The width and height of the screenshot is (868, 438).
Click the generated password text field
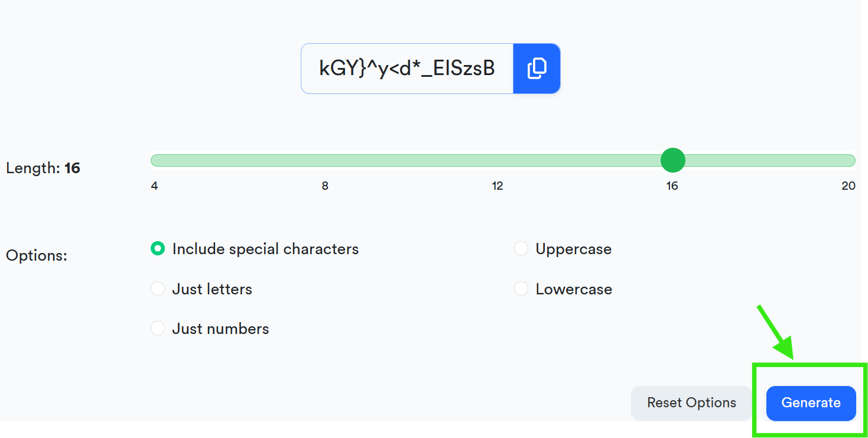click(407, 69)
